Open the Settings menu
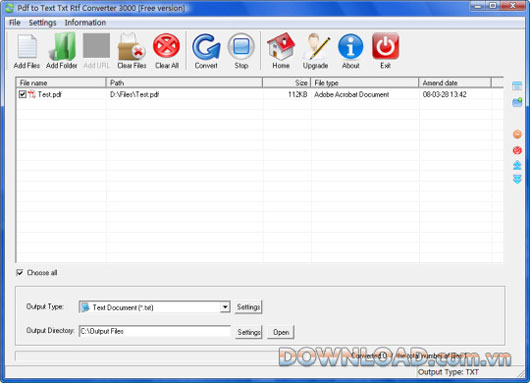This screenshot has width=530, height=383. point(42,23)
